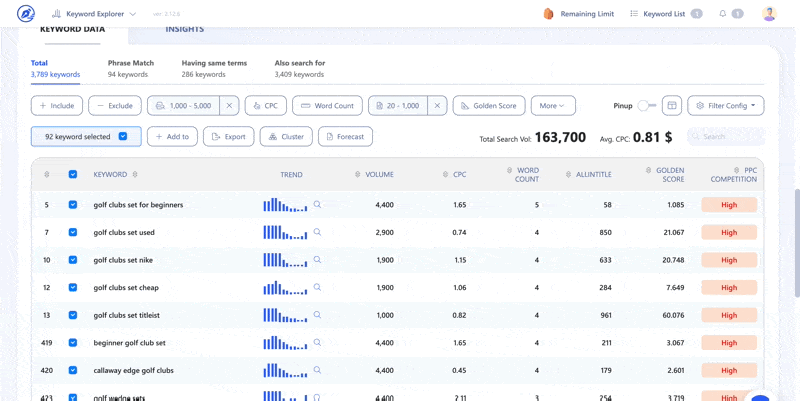
Task: Remove the 20 - 1,000 filter
Action: tap(437, 106)
